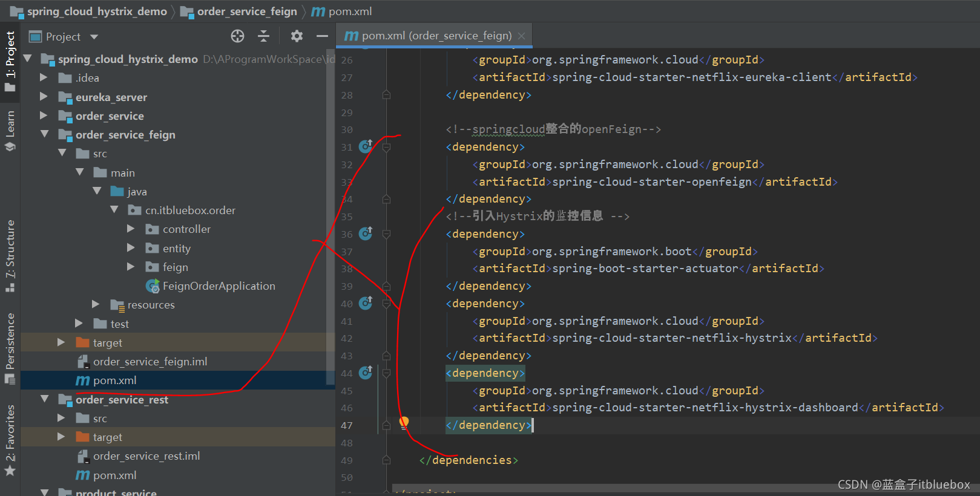Open the Persistence side tool tab
The image size is (980, 496).
pos(10,348)
